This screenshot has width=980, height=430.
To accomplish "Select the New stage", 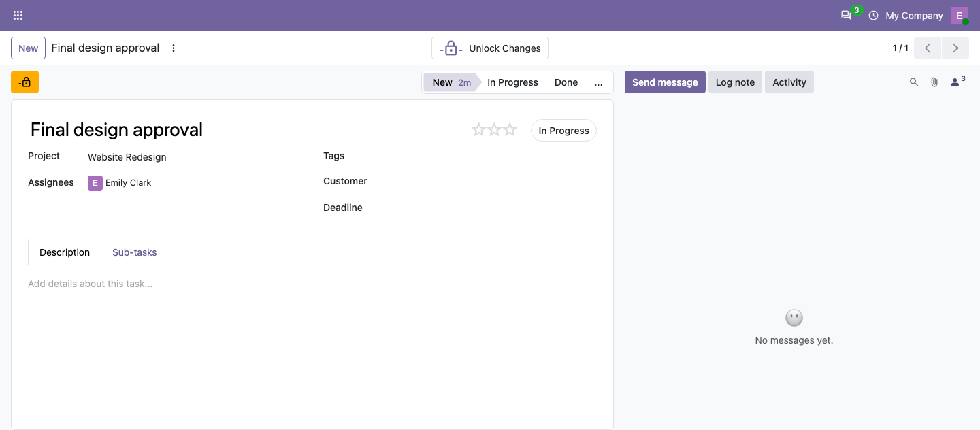I will [451, 82].
